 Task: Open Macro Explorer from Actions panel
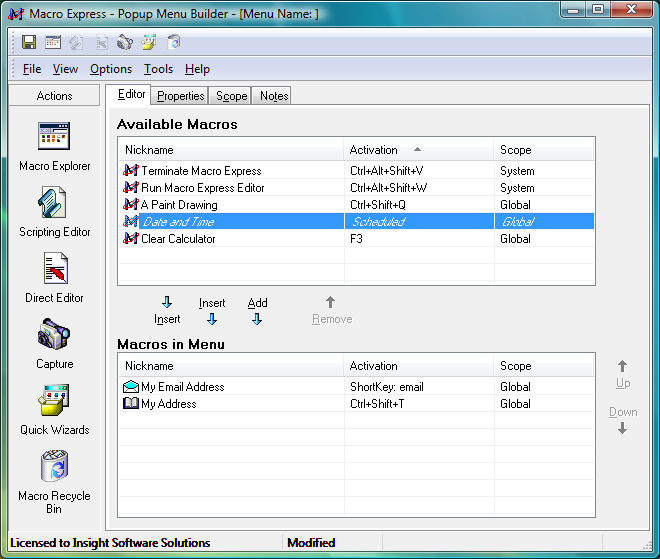[x=54, y=145]
